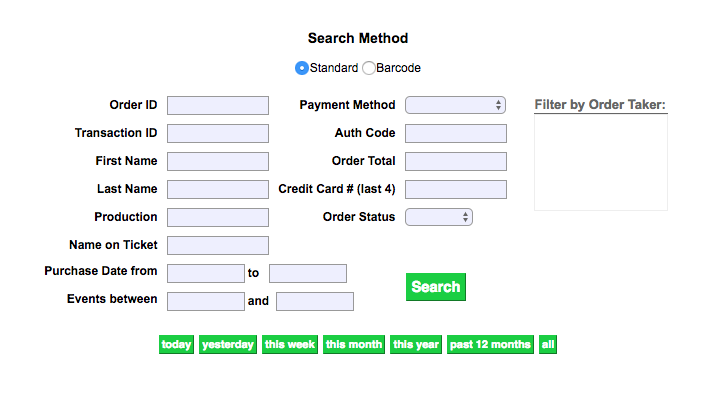Screen dimensions: 727x404
Task: Focus the First Name input
Action: [218, 161]
